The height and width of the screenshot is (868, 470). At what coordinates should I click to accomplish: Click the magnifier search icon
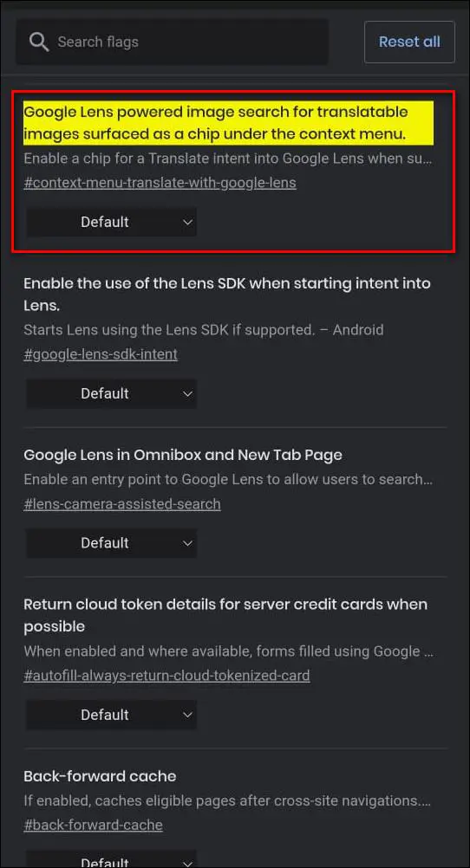coord(39,42)
